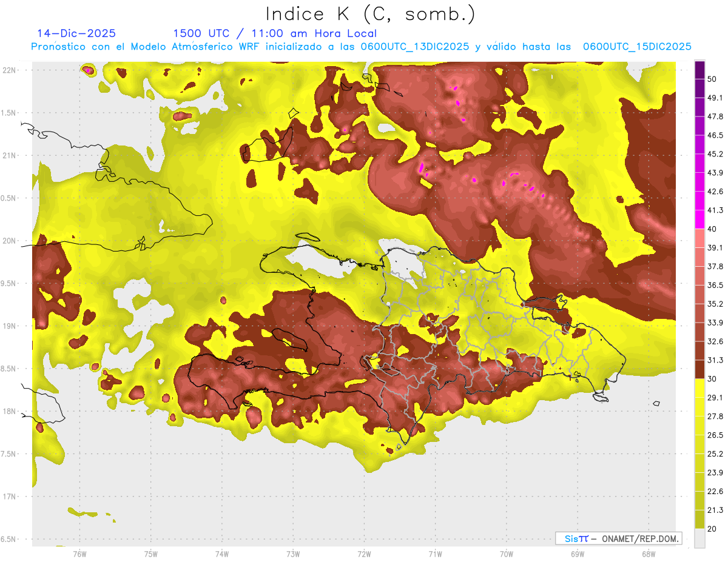Click the "76W" longitude label
The image size is (728, 562).
pyautogui.click(x=79, y=554)
